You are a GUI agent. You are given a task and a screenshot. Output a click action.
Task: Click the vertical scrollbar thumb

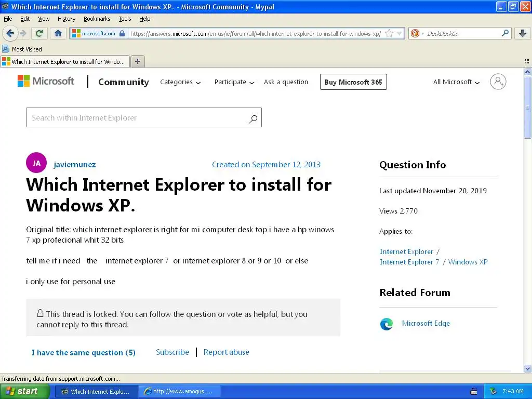(527, 107)
